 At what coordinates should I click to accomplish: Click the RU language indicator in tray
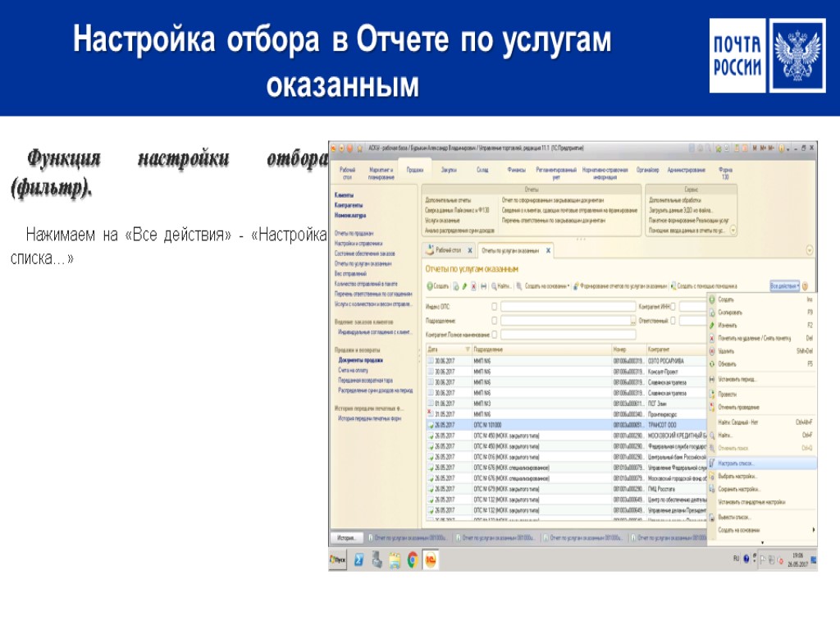(x=736, y=559)
